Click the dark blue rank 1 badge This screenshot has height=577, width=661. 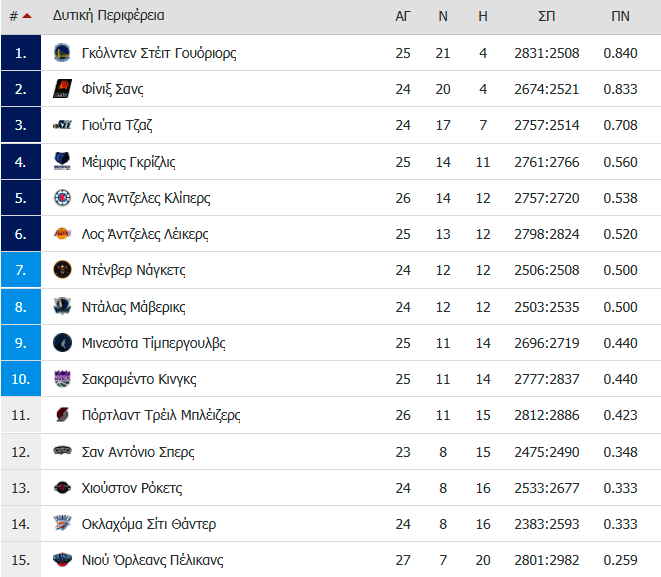pyautogui.click(x=20, y=53)
